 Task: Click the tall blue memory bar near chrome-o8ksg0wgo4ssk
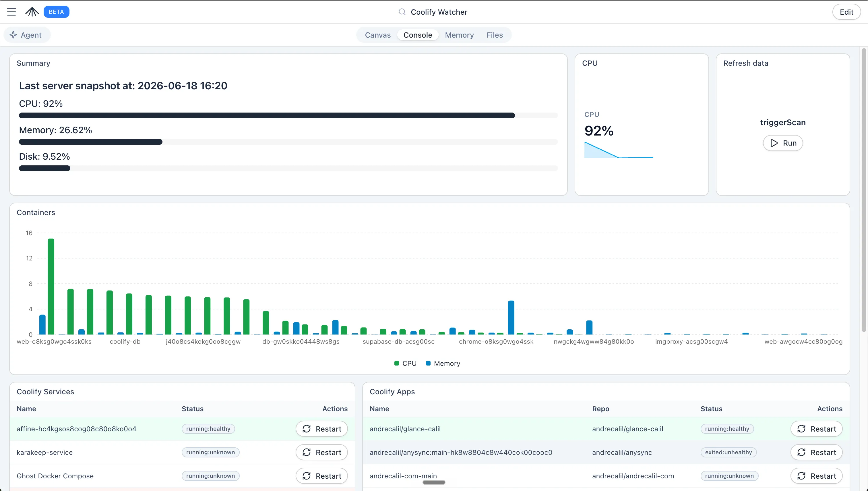[511, 317]
